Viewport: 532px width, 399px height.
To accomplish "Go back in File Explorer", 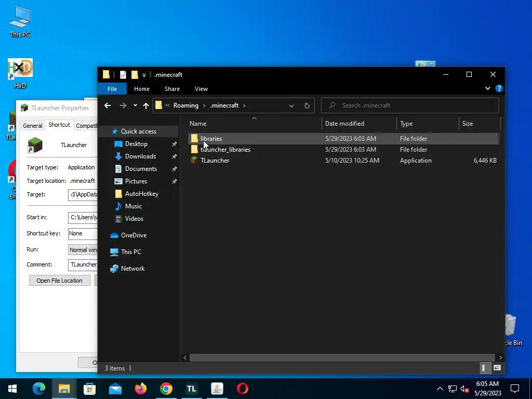I will 108,105.
